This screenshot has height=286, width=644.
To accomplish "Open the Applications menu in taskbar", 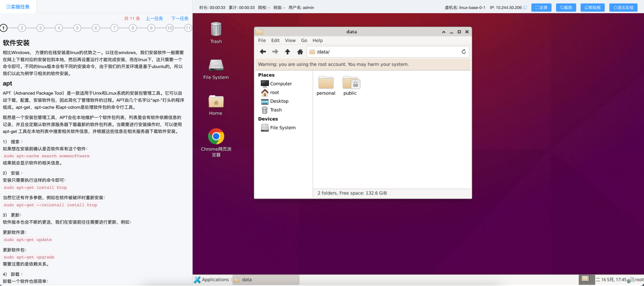I will pos(212,279).
